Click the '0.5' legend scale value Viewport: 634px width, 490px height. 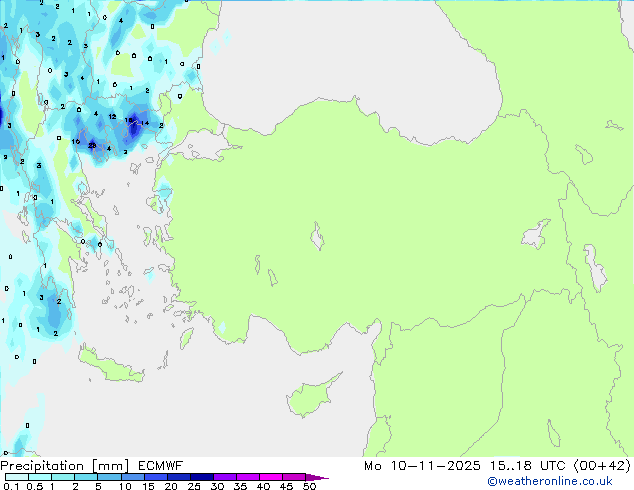[34, 486]
